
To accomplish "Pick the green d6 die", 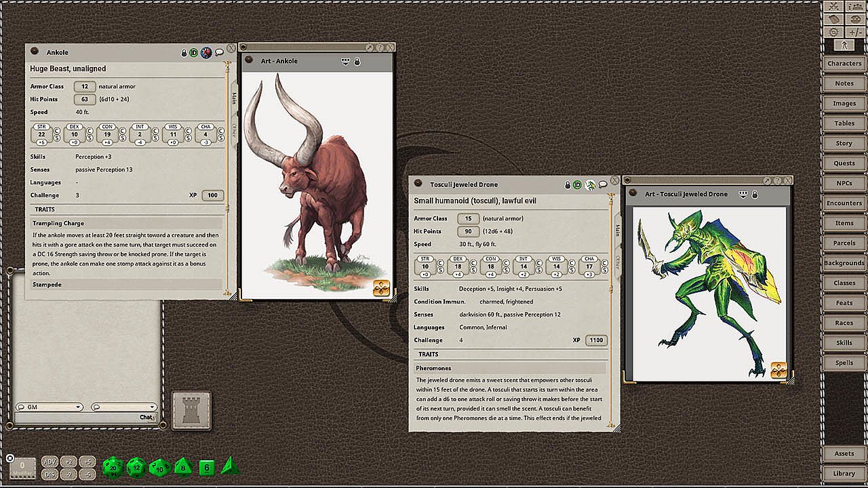I will pos(207,468).
